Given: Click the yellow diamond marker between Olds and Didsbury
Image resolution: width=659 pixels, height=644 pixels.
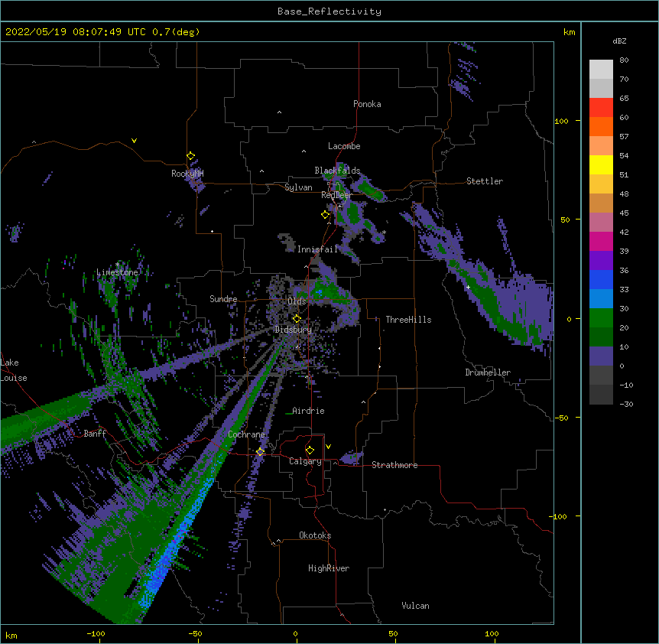Looking at the screenshot, I should coord(297,319).
